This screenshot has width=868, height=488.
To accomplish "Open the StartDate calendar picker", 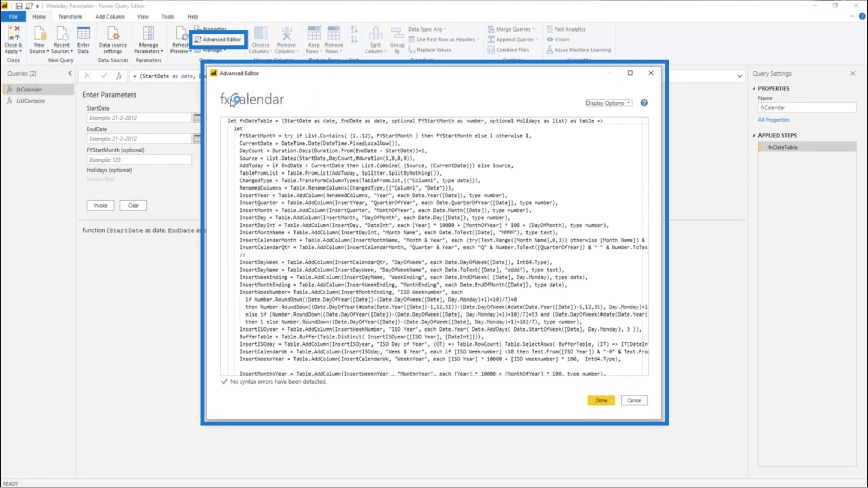I will click(x=197, y=118).
